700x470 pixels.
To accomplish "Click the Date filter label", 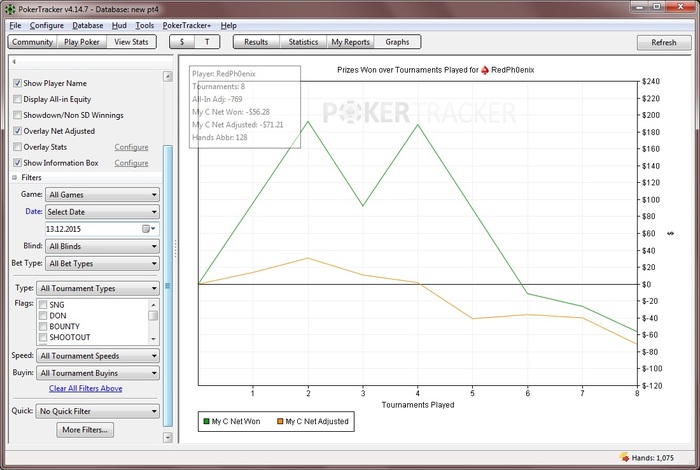I will 33,212.
